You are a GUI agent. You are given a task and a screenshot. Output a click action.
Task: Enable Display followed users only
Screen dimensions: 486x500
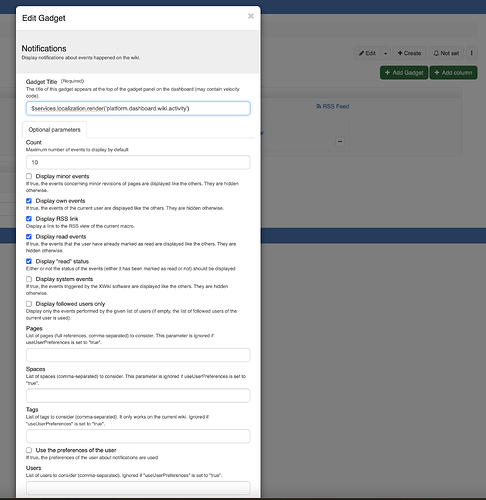click(29, 304)
